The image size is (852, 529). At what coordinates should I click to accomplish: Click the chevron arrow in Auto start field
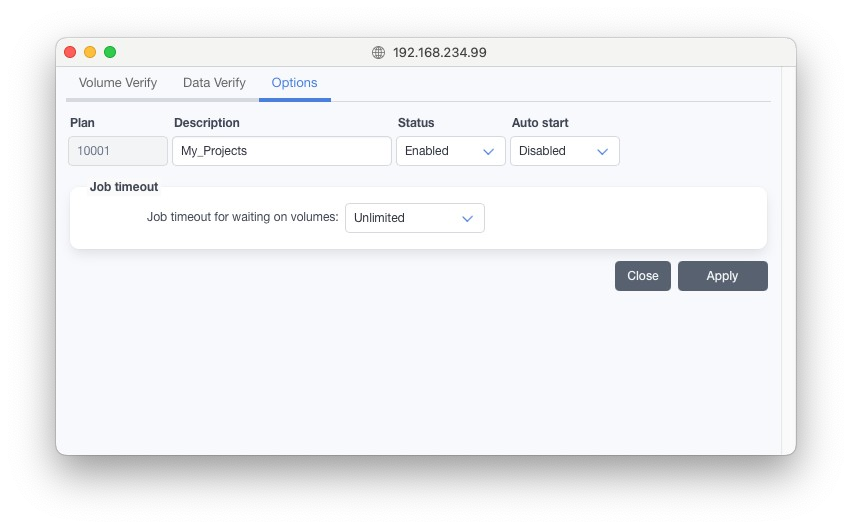tap(603, 151)
